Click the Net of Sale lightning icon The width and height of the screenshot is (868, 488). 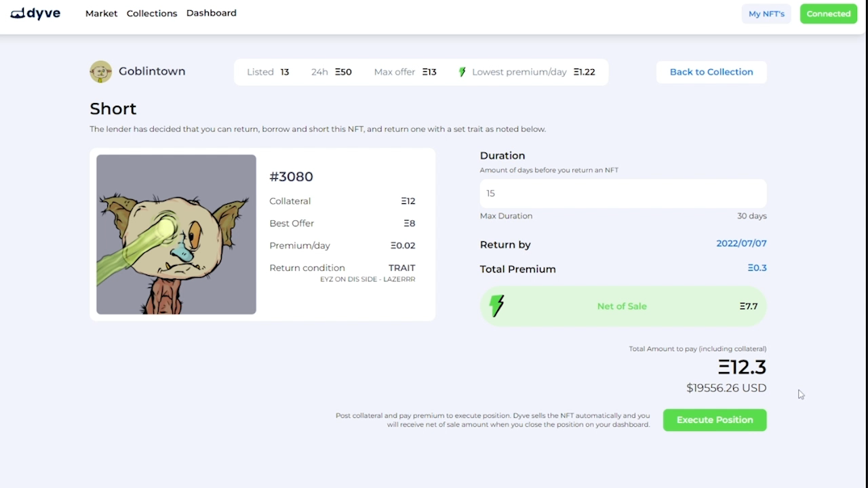[497, 306]
